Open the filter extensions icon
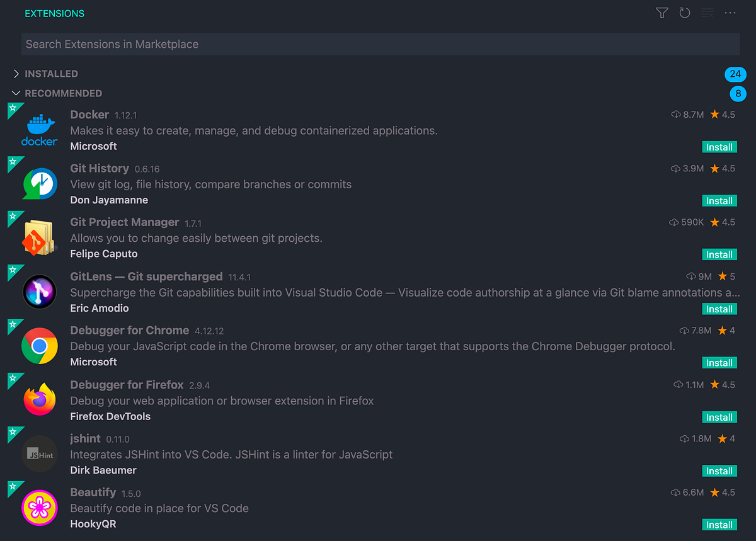Image resolution: width=756 pixels, height=541 pixels. coord(661,13)
